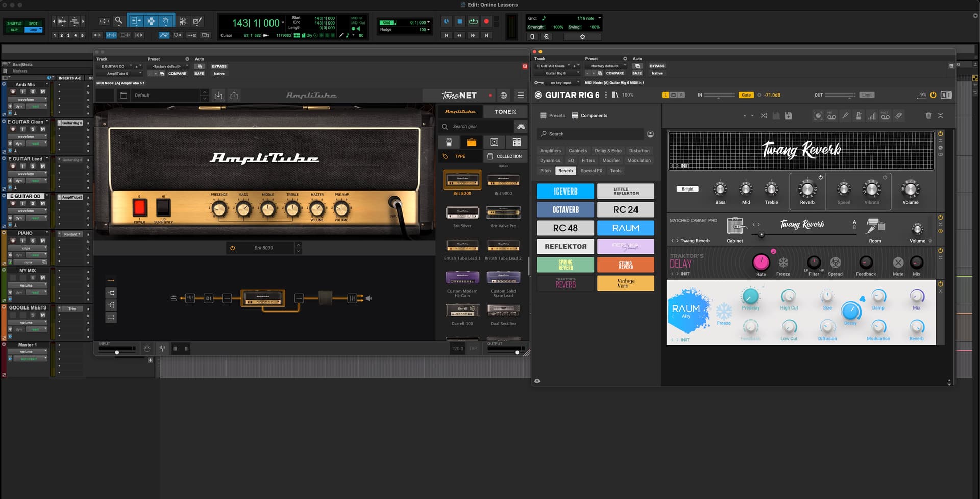Screen dimensions: 980x499
Task: Open Guitar Rig metronome tool icon
Action: pos(859,116)
